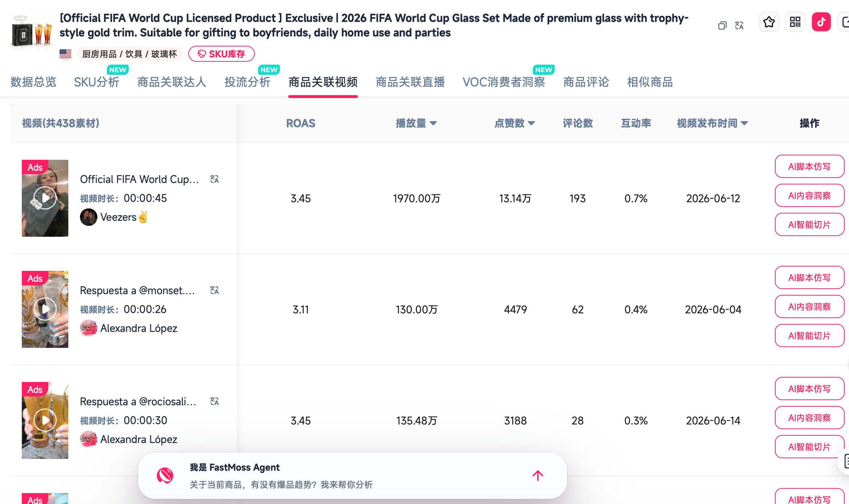Translate the Respuesta a @monset video title

[214, 290]
